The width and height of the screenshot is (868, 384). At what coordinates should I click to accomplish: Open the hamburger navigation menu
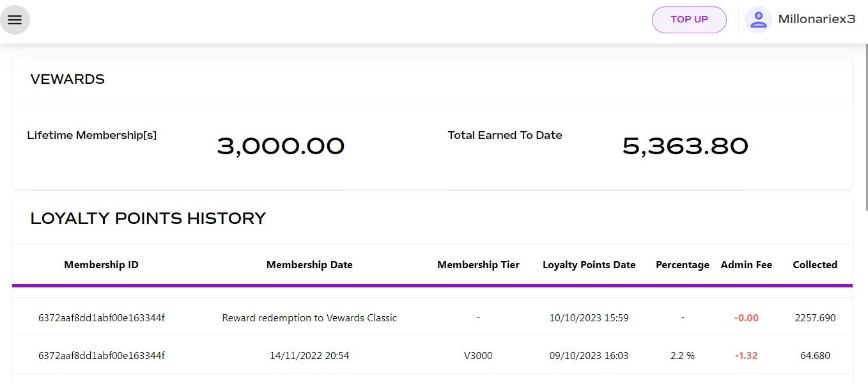click(x=15, y=20)
